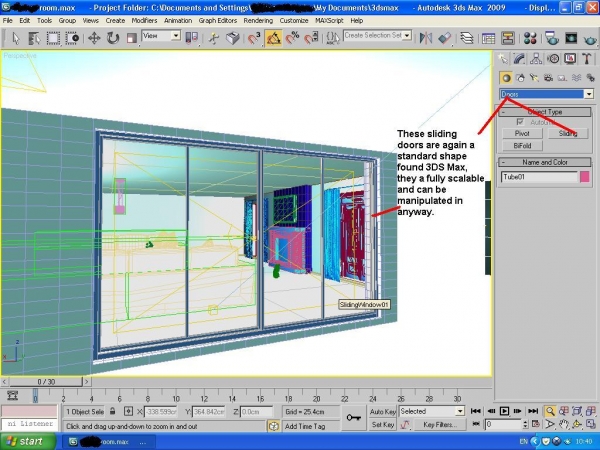Toggle Spinner Snap icon
The image size is (600, 450).
click(x=311, y=38)
